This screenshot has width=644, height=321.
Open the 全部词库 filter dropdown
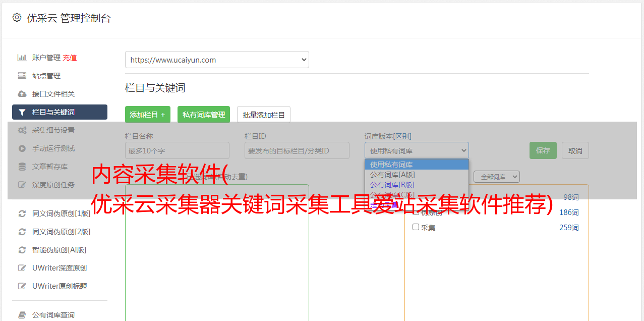click(x=497, y=177)
